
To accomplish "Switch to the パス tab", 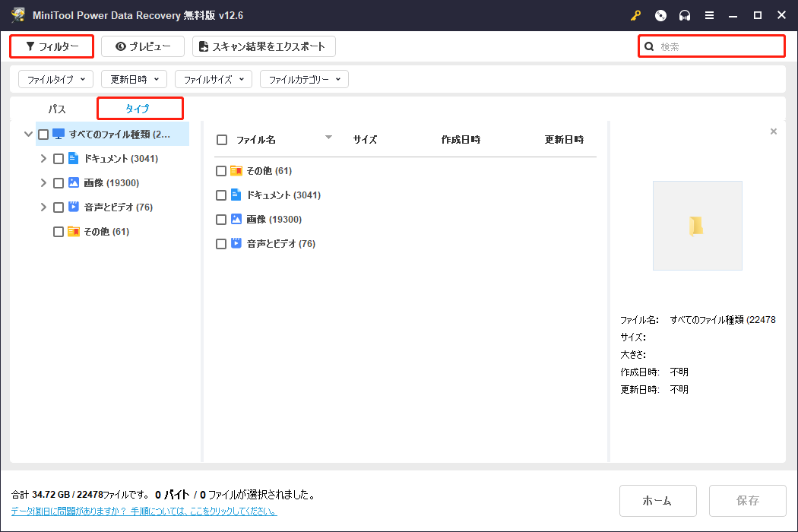I will click(x=57, y=109).
